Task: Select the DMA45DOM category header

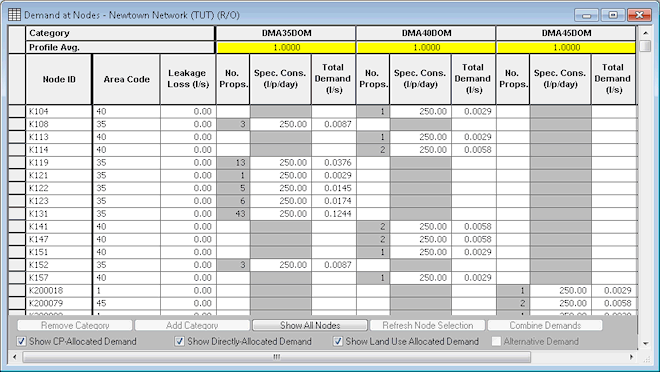Action: (x=566, y=33)
